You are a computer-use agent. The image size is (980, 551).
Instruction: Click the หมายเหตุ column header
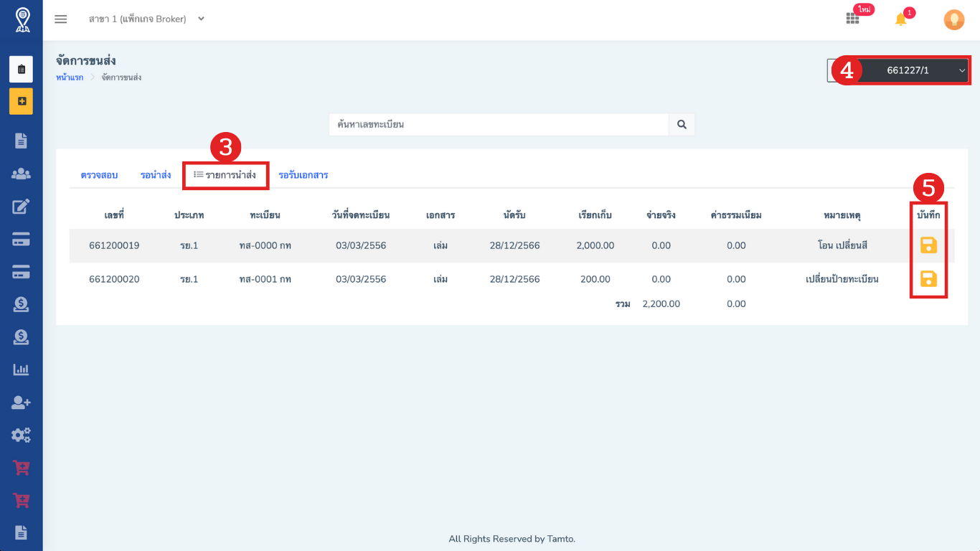(842, 215)
